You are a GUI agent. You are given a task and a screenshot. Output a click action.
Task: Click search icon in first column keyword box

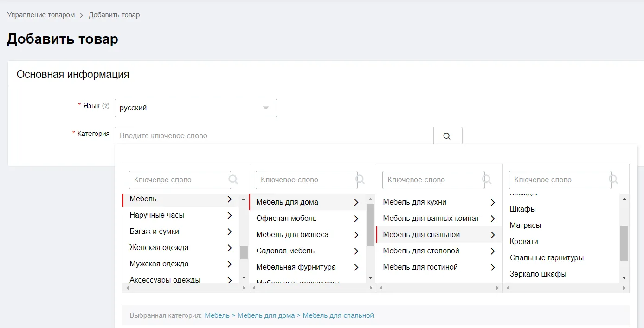(x=233, y=180)
